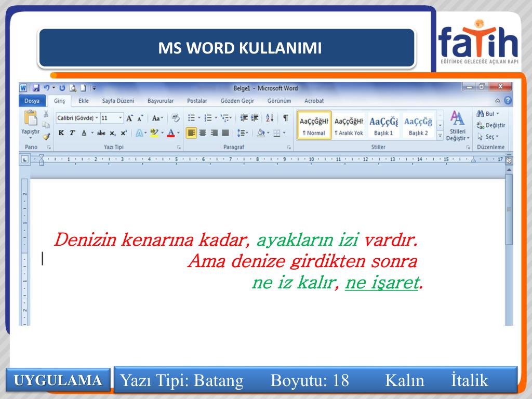Open the font color dropdown arrow
Screen dimensions: 532x399
pyautogui.click(x=179, y=133)
